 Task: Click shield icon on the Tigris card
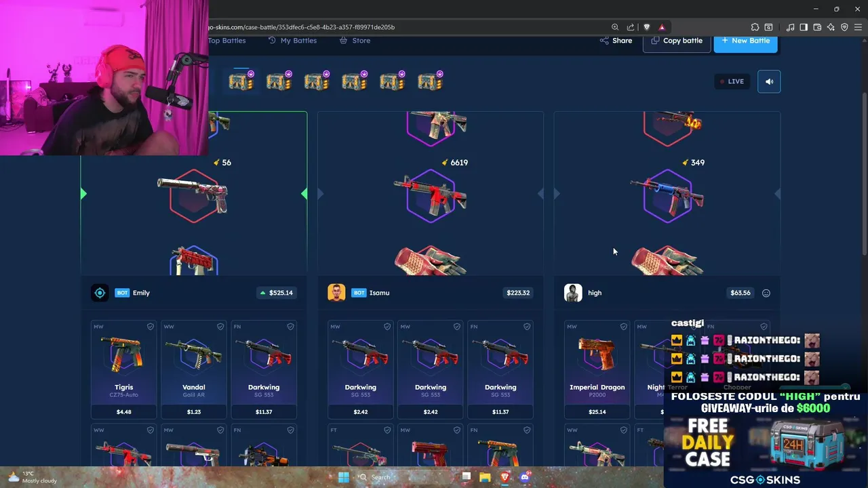click(x=151, y=327)
